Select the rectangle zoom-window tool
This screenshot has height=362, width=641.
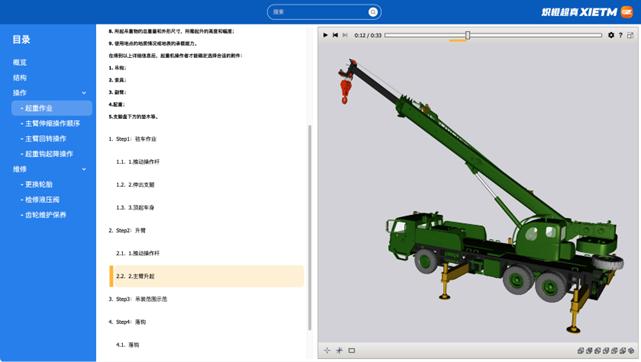352,350
